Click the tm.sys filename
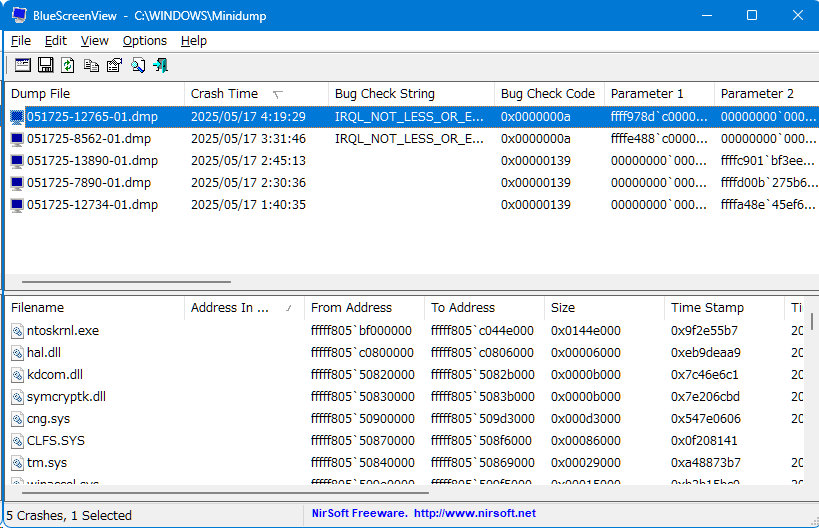The width and height of the screenshot is (819, 528). (47, 463)
